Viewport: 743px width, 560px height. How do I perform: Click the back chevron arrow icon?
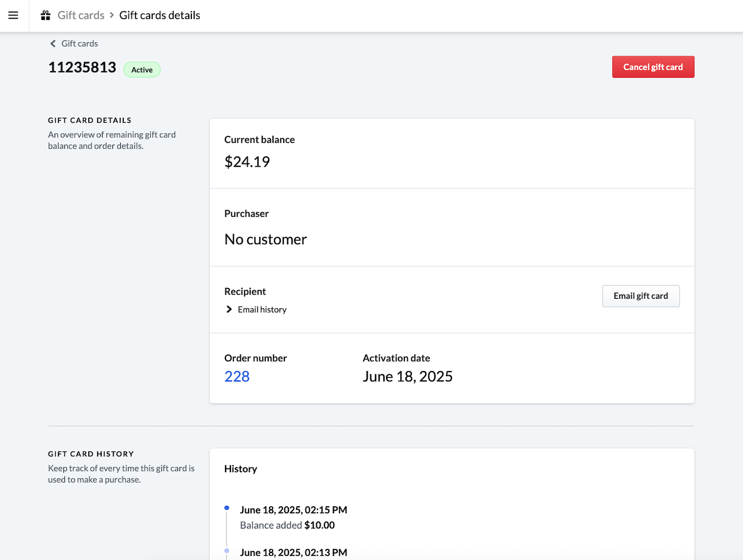53,44
